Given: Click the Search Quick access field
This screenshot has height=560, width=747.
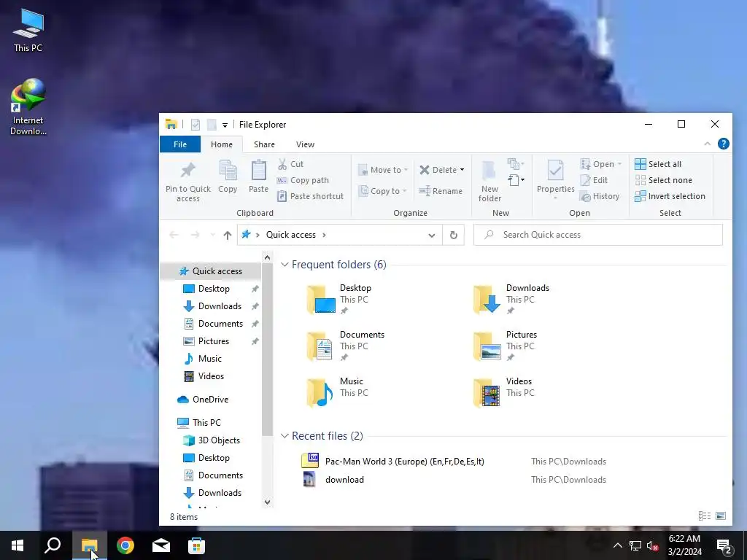Looking at the screenshot, I should pyautogui.click(x=598, y=235).
